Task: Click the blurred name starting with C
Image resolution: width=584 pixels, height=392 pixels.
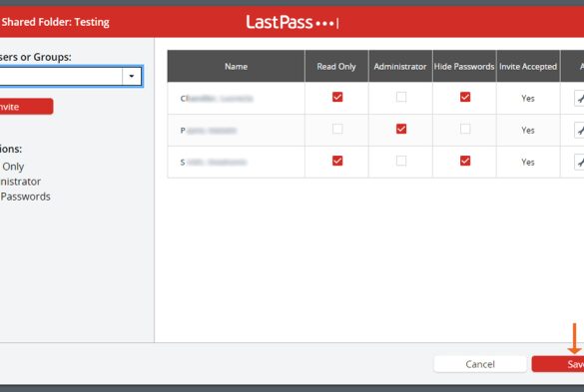Action: tap(217, 99)
